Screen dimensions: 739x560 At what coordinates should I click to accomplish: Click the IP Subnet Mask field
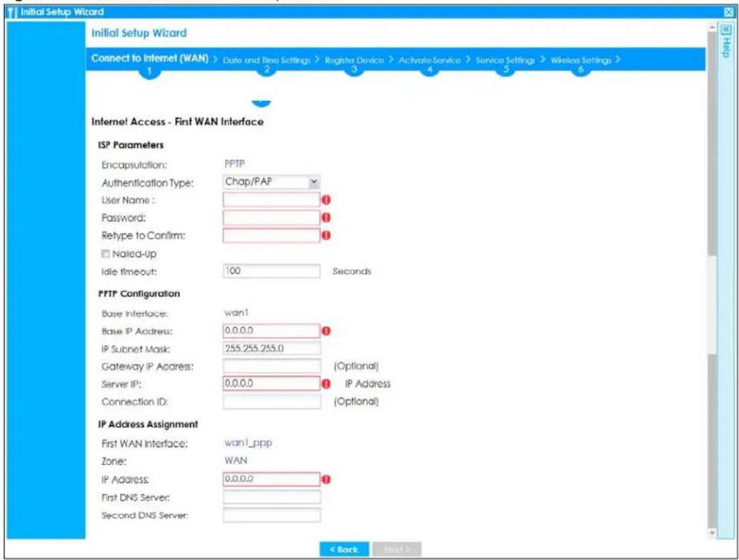click(272, 349)
